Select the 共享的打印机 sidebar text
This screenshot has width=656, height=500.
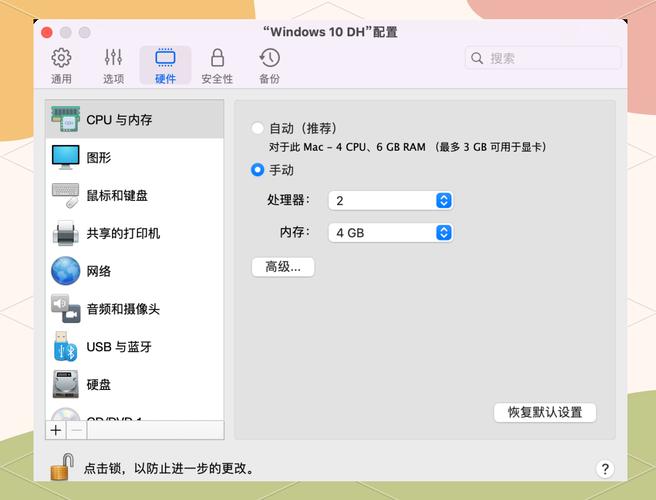tap(123, 233)
